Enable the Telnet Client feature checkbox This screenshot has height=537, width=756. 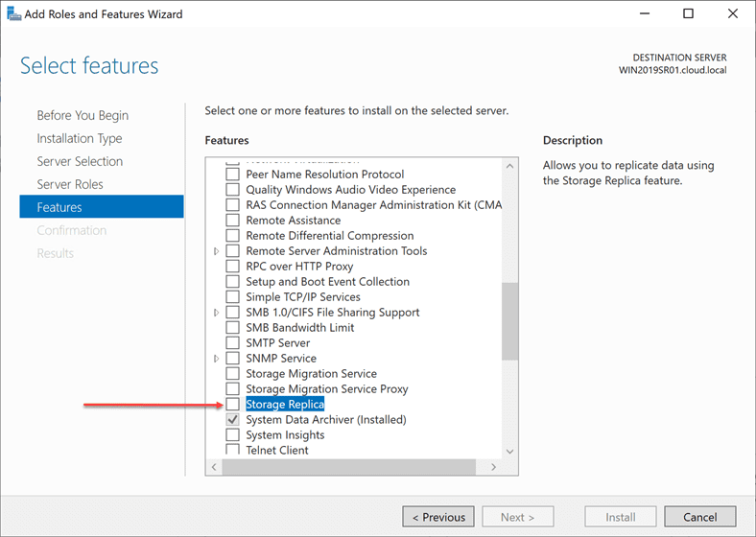(232, 450)
